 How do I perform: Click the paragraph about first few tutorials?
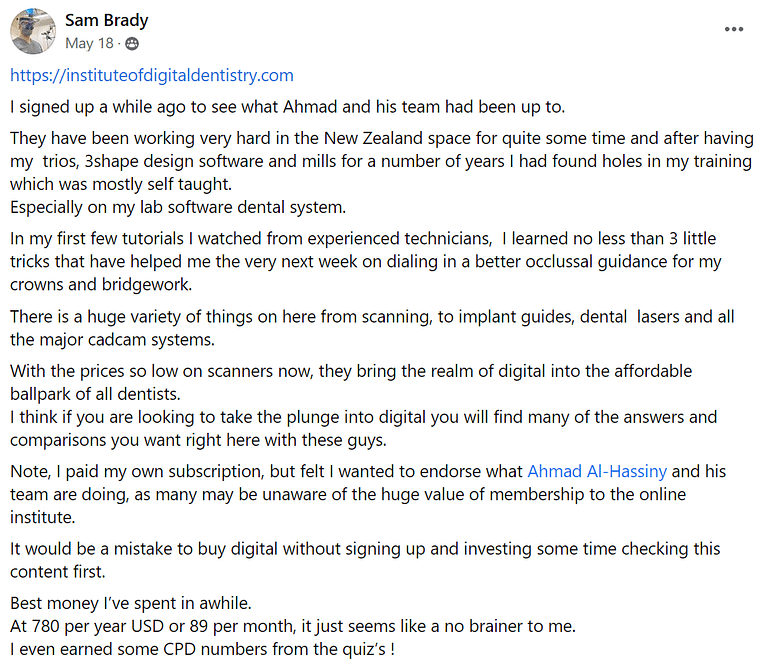tap(365, 262)
